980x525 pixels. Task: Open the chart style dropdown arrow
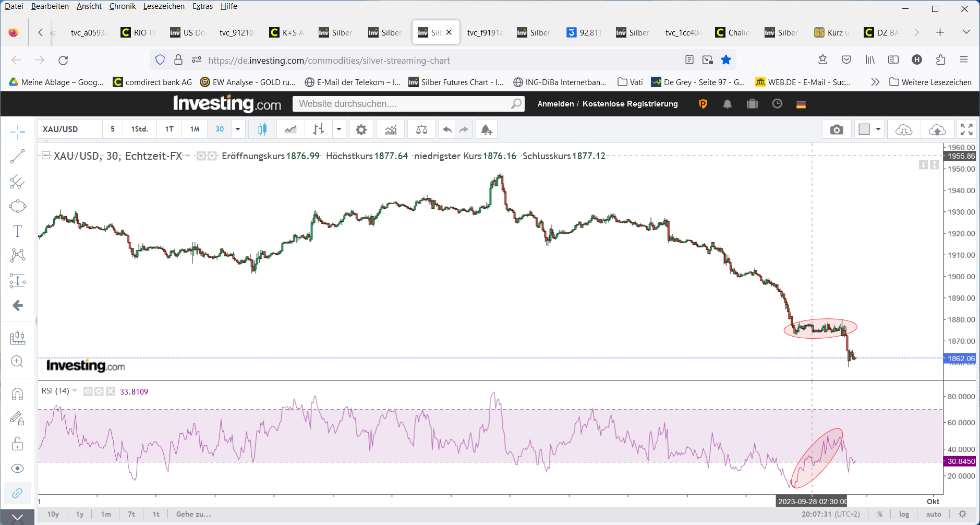(x=339, y=129)
